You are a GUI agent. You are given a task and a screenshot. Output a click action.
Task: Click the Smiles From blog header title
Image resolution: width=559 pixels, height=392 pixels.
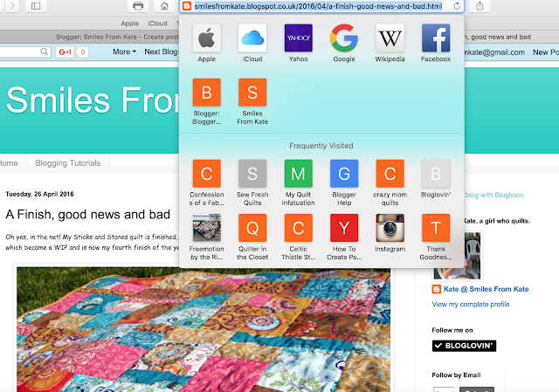click(93, 100)
